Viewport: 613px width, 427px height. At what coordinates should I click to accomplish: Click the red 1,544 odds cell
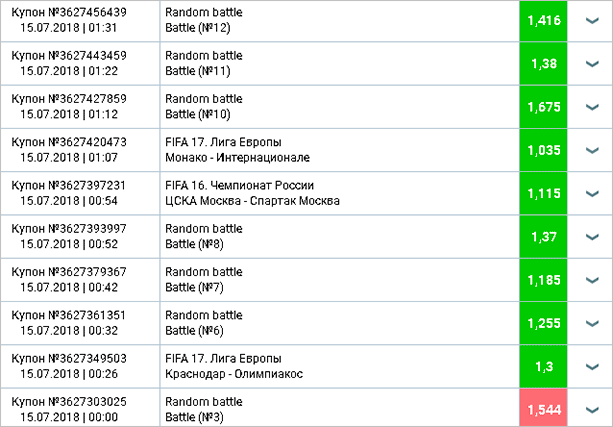[543, 409]
